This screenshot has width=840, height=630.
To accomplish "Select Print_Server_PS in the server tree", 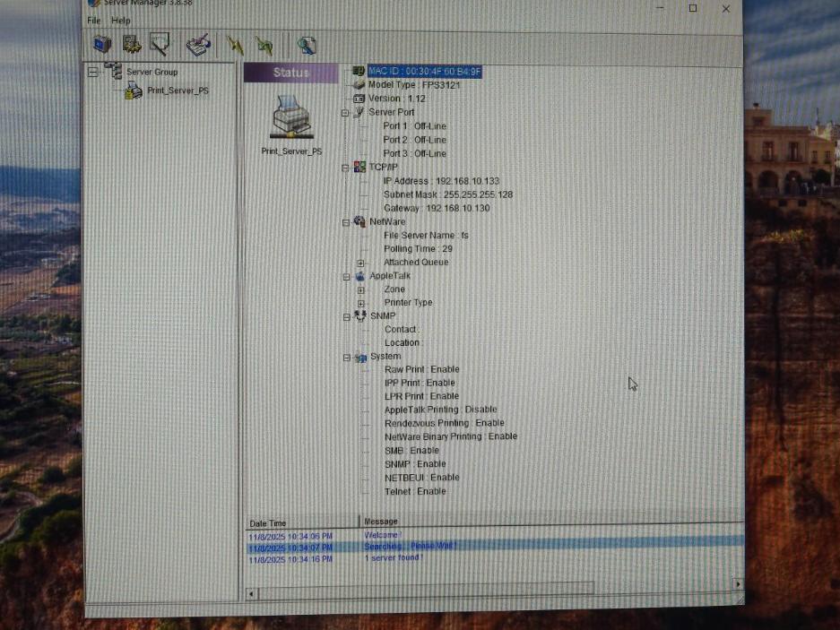I will [178, 91].
